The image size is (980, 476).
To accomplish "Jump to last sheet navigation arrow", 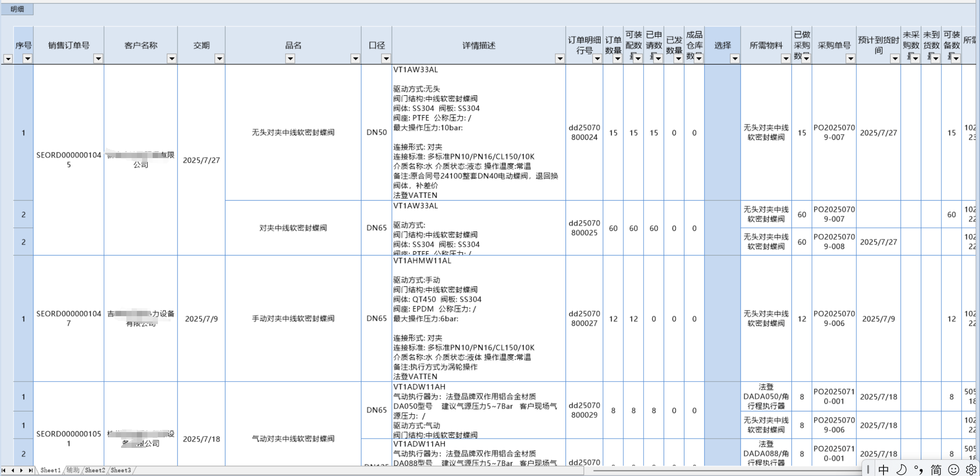I will click(x=30, y=470).
